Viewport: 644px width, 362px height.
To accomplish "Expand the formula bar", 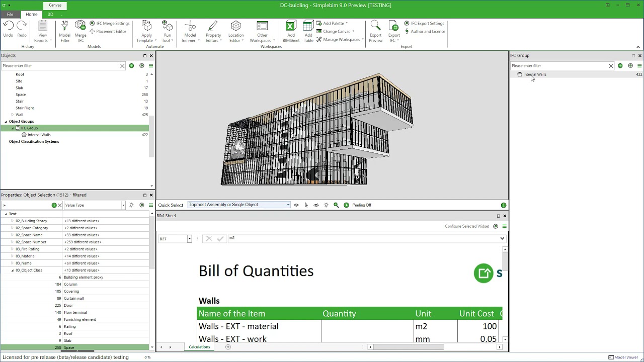I will click(502, 238).
